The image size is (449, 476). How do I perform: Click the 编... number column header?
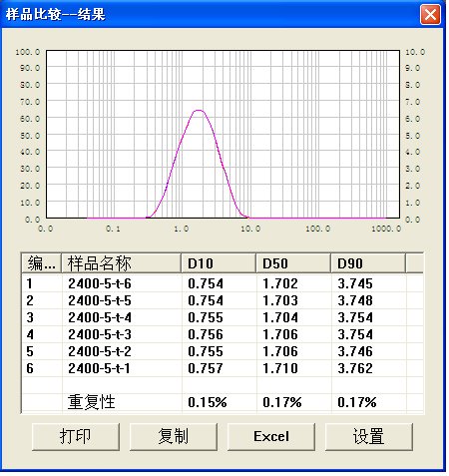click(x=41, y=263)
